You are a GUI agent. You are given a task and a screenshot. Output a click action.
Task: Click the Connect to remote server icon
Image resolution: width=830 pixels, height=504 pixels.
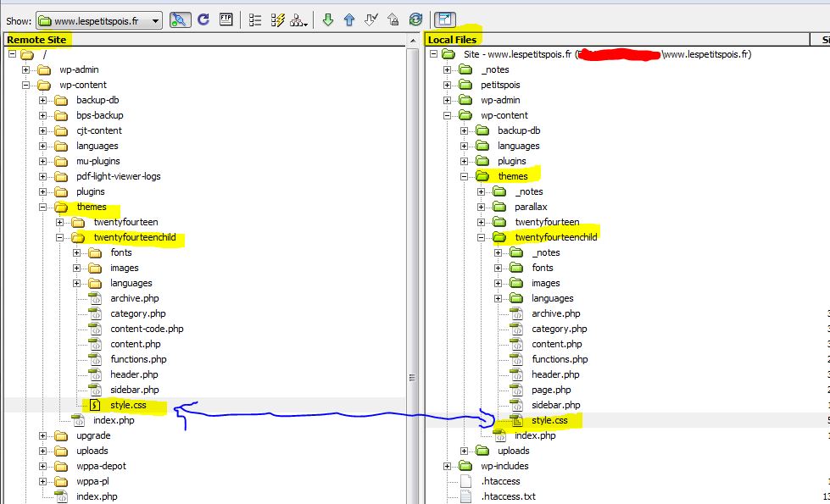(x=180, y=19)
